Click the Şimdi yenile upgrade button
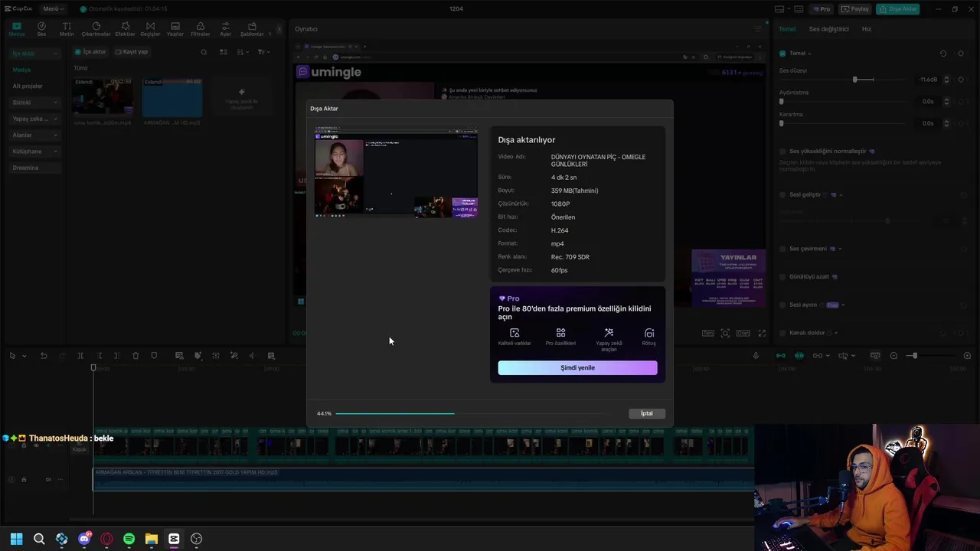 (577, 368)
